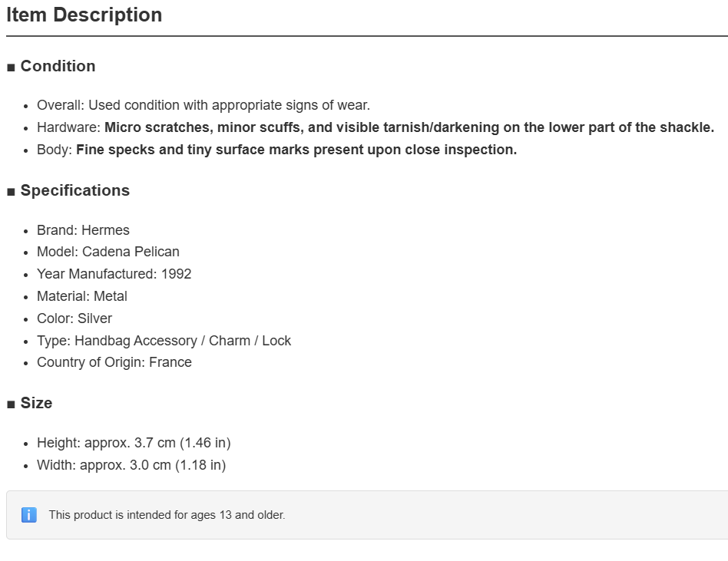Click the square bullet beside Condition
The image size is (728, 561).
[x=12, y=68]
